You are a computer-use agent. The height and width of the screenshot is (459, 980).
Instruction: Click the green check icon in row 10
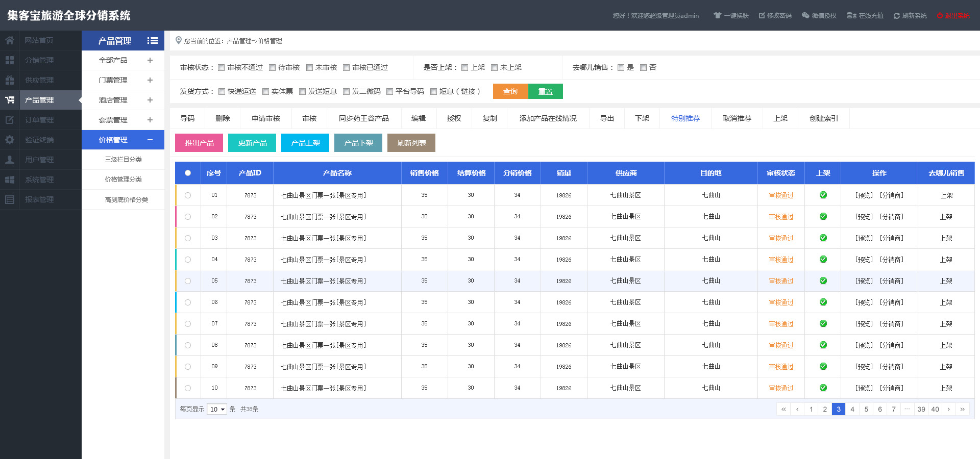coord(823,388)
